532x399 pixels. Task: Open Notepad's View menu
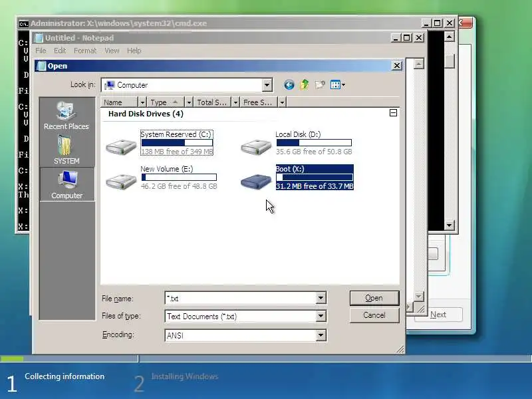(112, 51)
